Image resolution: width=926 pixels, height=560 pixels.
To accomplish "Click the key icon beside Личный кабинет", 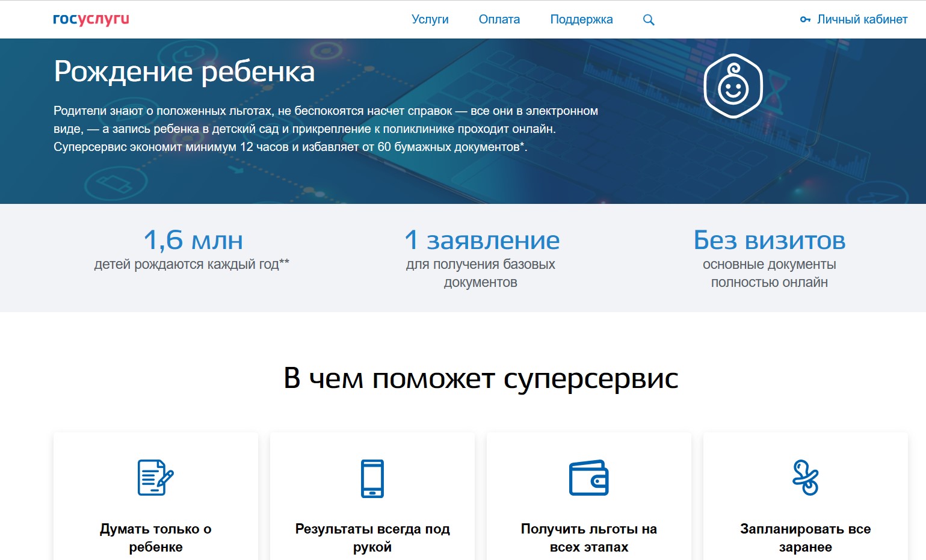I will (x=805, y=20).
